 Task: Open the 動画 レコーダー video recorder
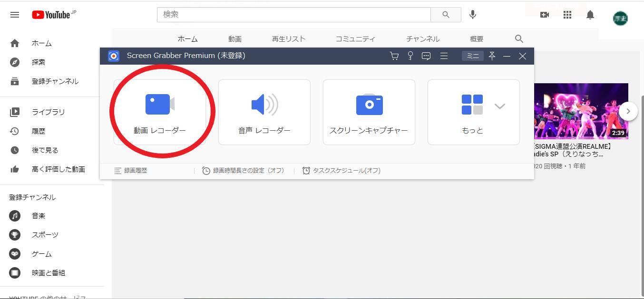pyautogui.click(x=160, y=112)
